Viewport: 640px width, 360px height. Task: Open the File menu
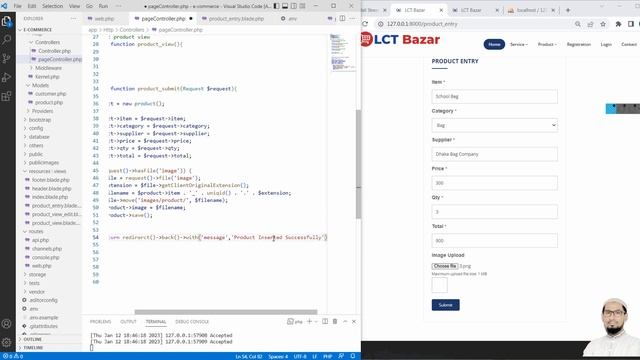tap(18, 6)
